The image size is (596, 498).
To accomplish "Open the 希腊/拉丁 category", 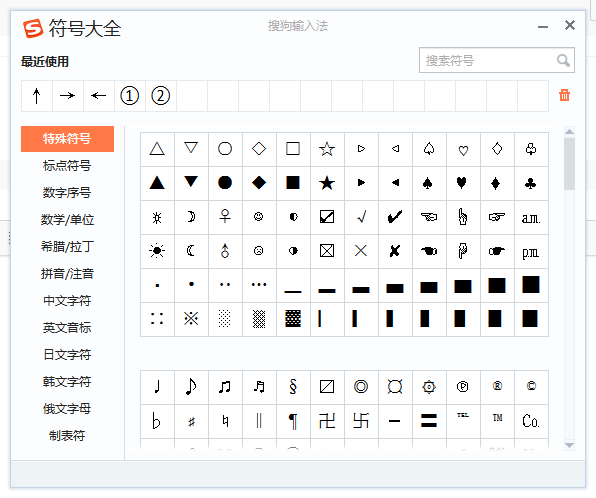I will pos(67,247).
